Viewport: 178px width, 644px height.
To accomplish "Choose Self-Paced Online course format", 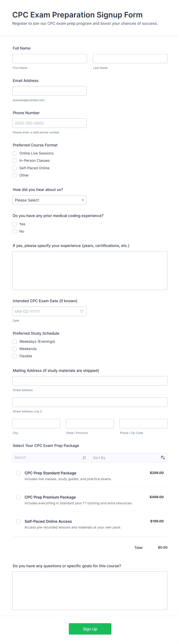I will coord(15,168).
